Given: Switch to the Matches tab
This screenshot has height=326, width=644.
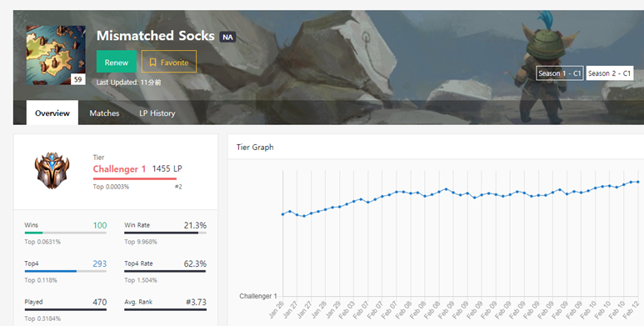Looking at the screenshot, I should tap(104, 113).
